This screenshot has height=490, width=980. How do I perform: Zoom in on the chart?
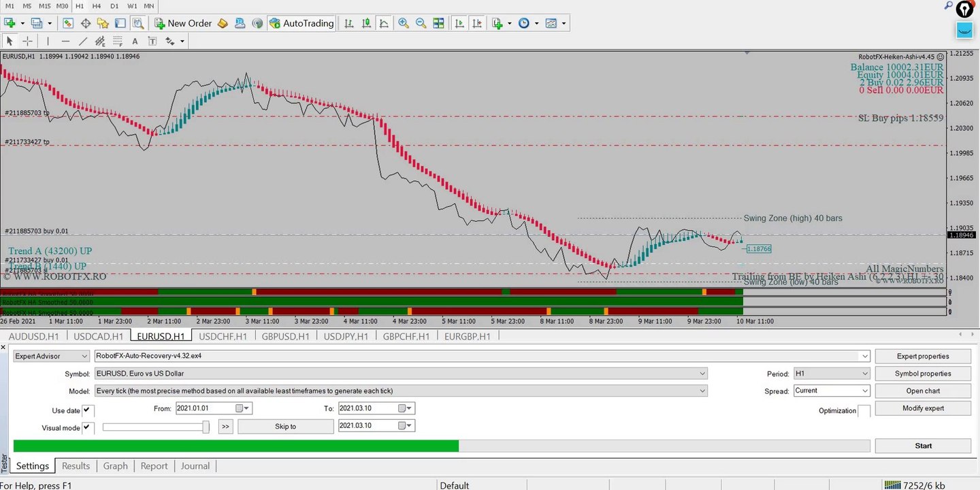404,23
